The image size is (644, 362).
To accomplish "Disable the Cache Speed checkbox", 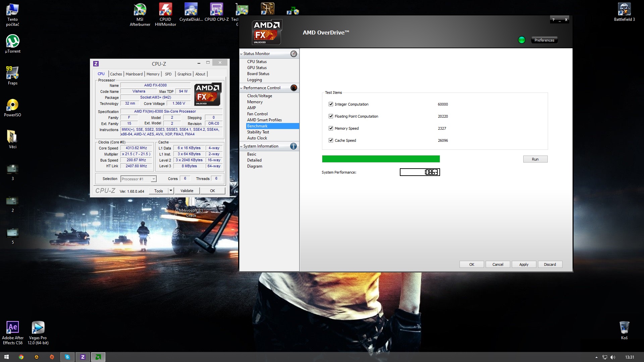I will pyautogui.click(x=331, y=140).
